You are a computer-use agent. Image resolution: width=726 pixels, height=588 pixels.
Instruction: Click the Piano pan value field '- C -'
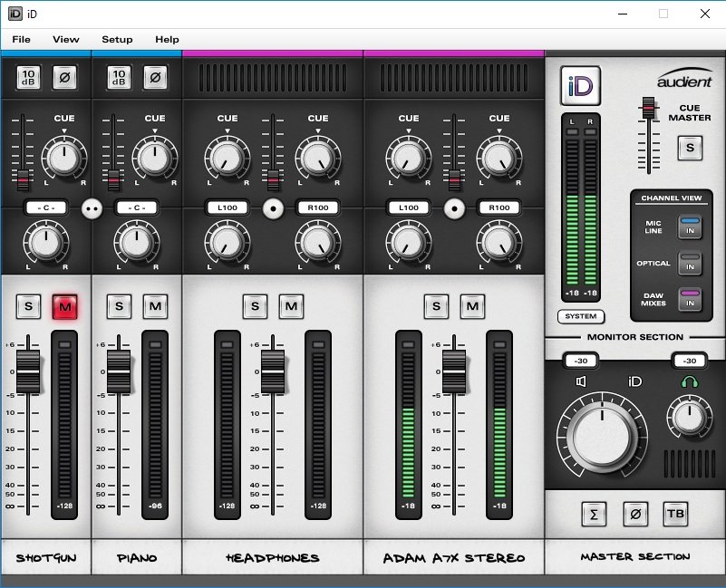pyautogui.click(x=137, y=207)
